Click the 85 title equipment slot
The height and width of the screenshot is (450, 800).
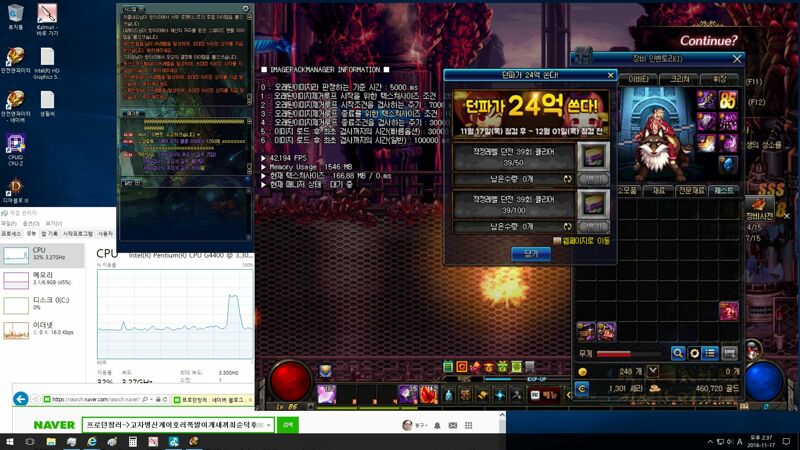tap(728, 99)
